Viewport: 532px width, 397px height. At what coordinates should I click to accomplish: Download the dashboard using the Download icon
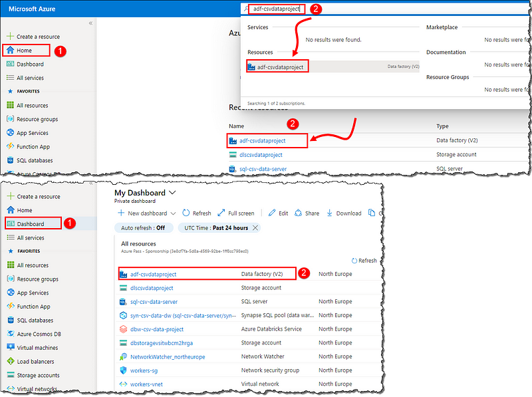[330, 213]
